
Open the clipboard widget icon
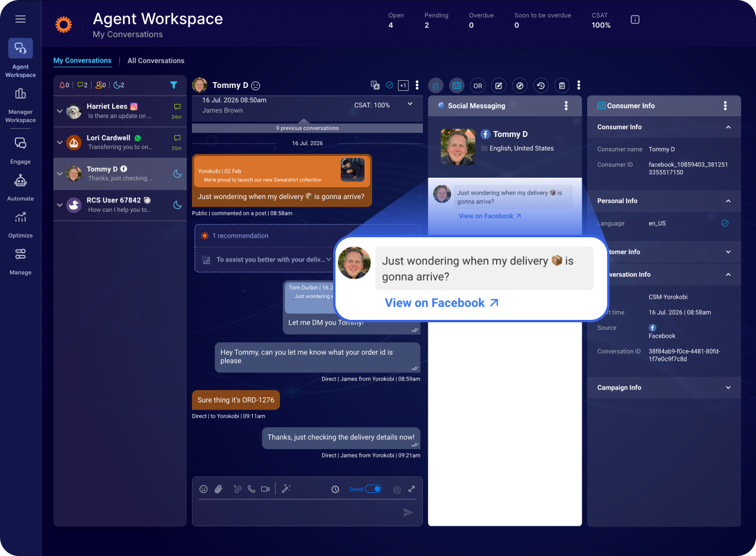562,86
